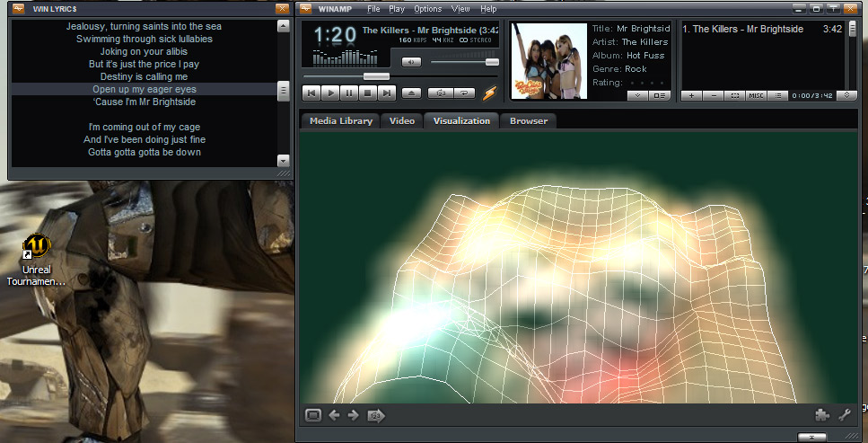Go to previous visualization preset
Viewport: 868px width, 443px height.
(x=334, y=415)
